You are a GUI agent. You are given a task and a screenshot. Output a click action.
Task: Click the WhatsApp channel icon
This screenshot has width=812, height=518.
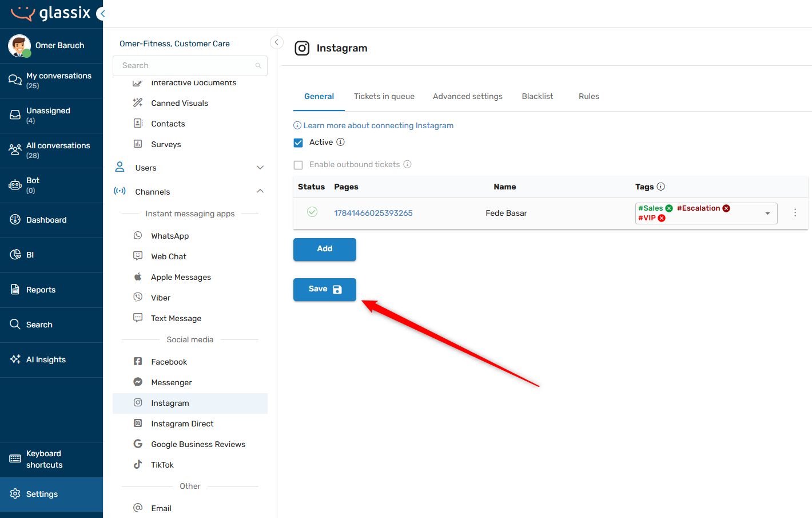pos(138,235)
